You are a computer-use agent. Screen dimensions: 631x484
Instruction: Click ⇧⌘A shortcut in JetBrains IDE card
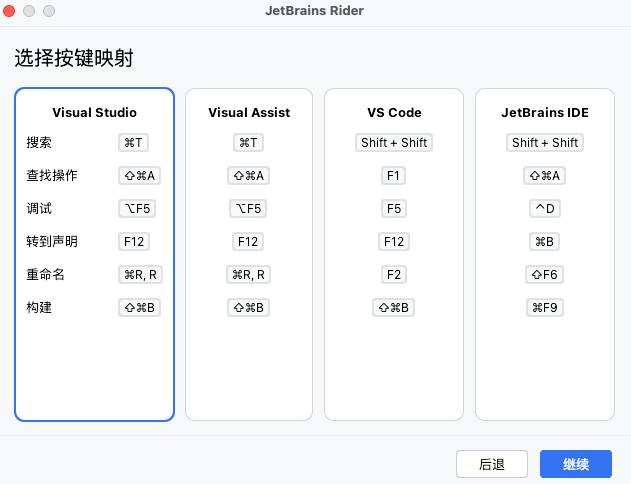[544, 175]
